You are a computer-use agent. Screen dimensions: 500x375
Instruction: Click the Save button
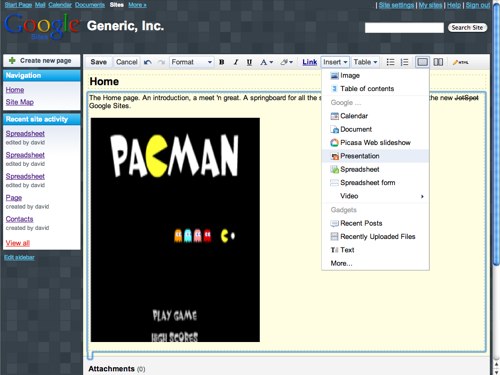pos(98,62)
